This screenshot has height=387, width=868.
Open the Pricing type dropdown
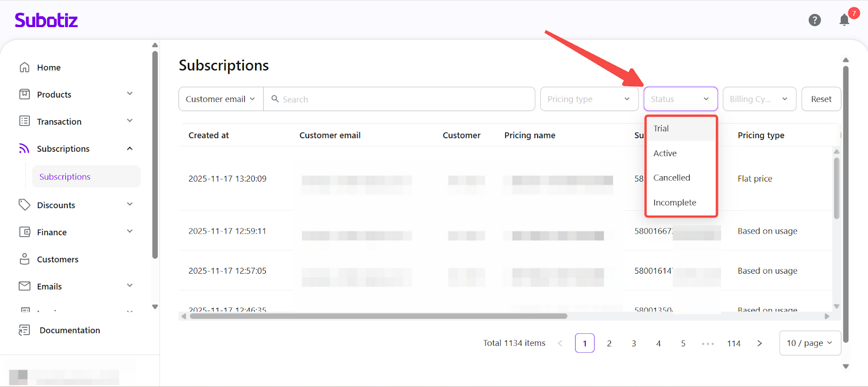(589, 99)
